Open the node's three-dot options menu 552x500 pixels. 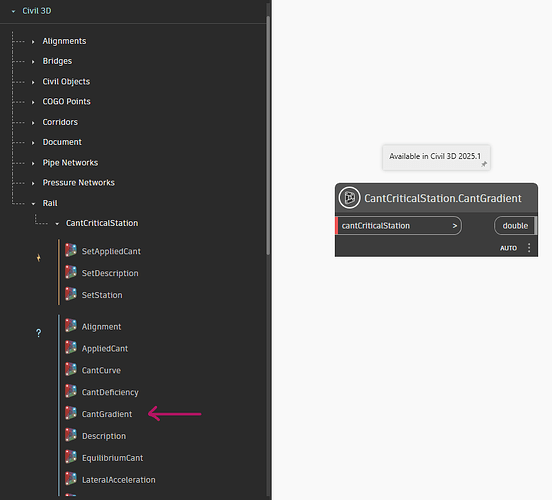[x=529, y=248]
